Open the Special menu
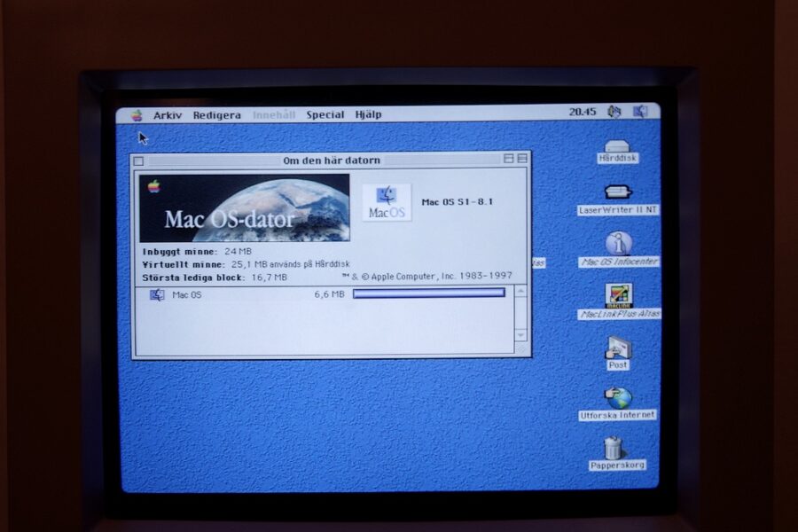This screenshot has height=532, width=798. [325, 114]
